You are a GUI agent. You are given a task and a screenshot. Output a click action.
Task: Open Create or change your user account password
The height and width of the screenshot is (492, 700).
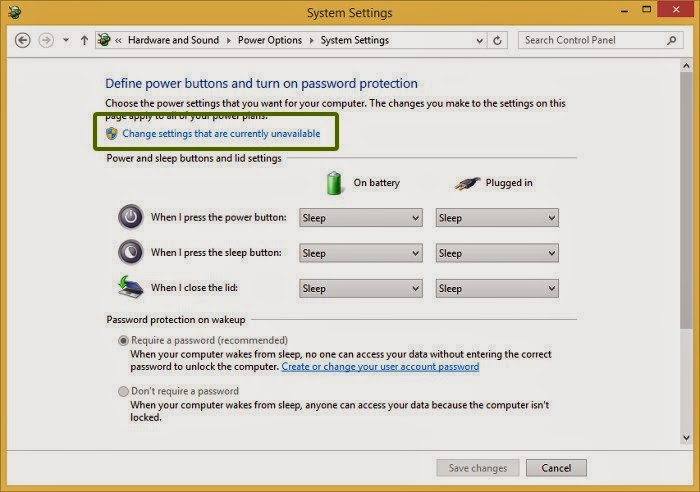tap(380, 367)
